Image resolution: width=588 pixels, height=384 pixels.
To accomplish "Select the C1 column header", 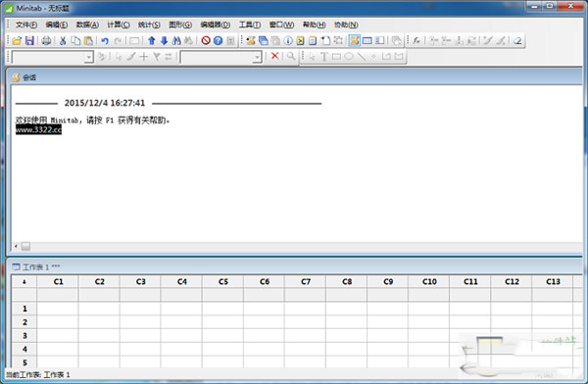I will [58, 281].
